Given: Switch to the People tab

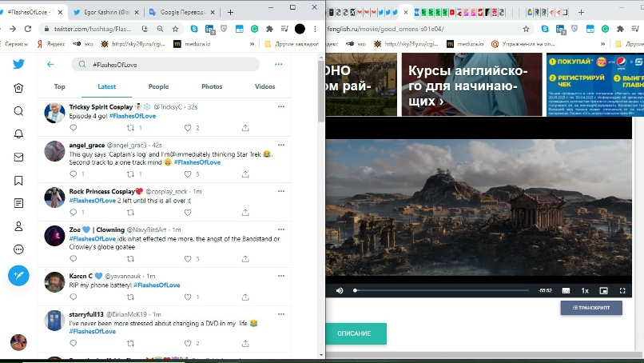Looking at the screenshot, I should [x=158, y=86].
